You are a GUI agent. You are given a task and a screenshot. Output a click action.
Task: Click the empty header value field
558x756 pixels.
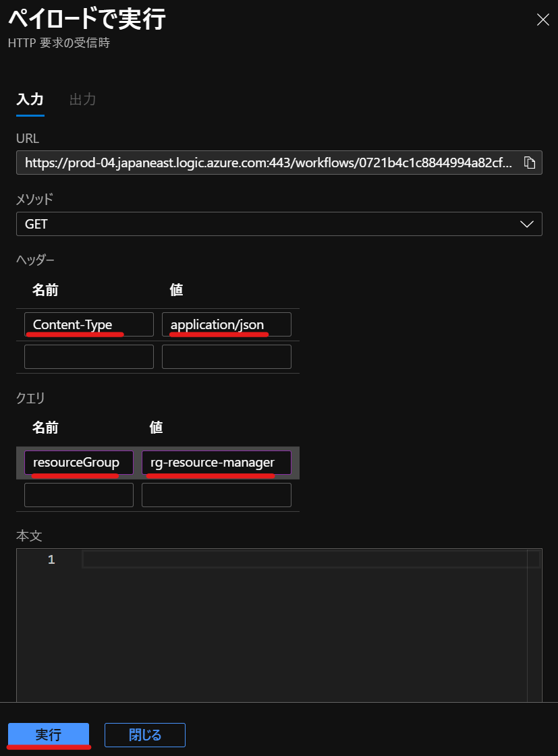[227, 357]
